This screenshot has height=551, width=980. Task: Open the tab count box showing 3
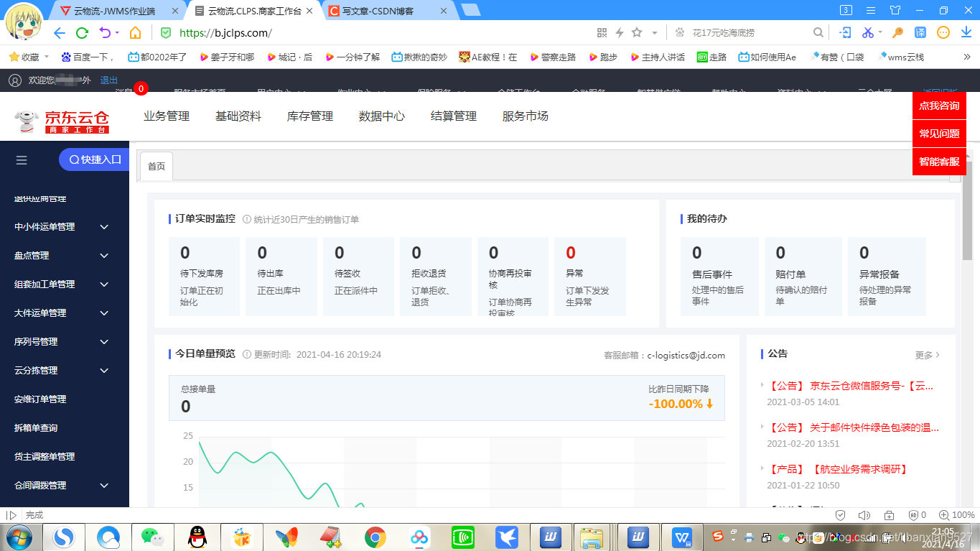pyautogui.click(x=846, y=10)
